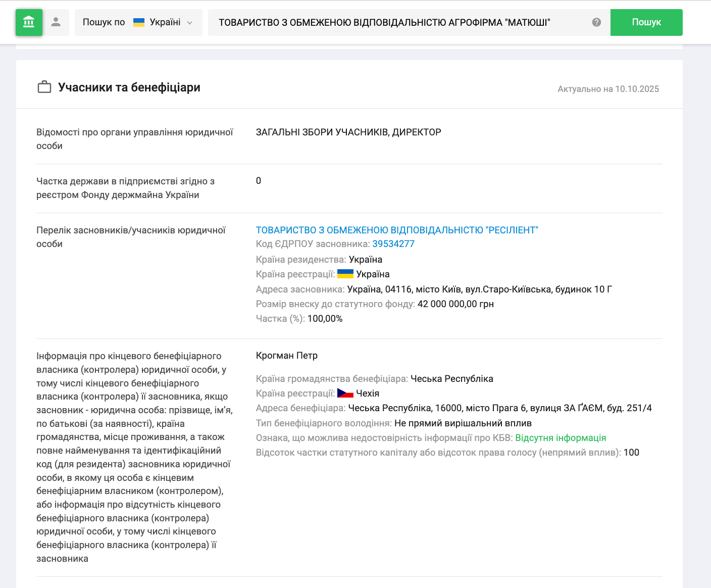Click the Учасники та бенефіціари heading

coord(129,87)
